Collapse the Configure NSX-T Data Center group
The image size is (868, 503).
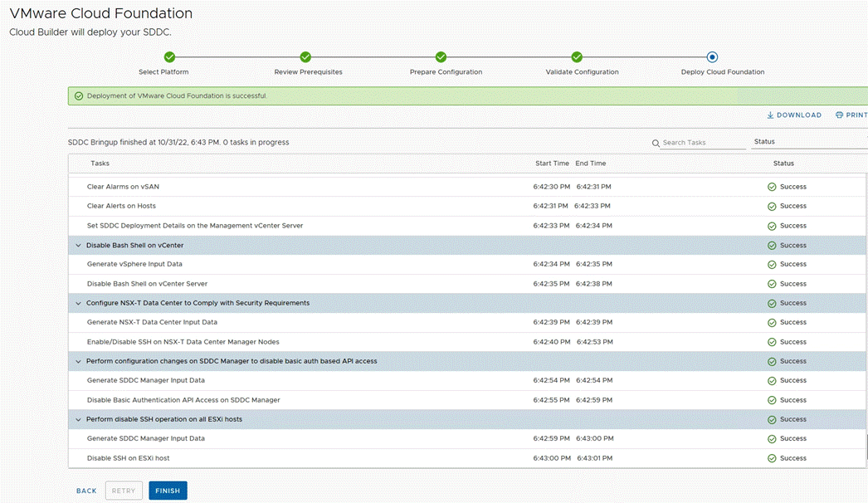[x=77, y=303]
